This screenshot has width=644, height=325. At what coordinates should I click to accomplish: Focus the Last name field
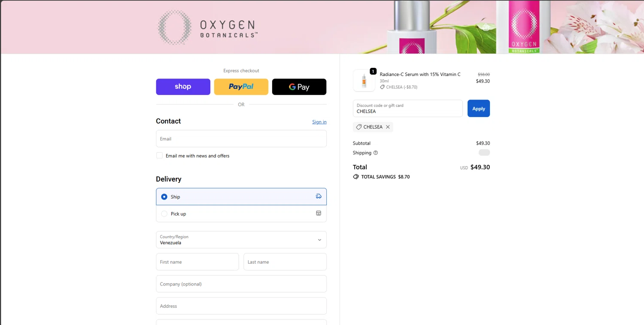[x=285, y=262]
